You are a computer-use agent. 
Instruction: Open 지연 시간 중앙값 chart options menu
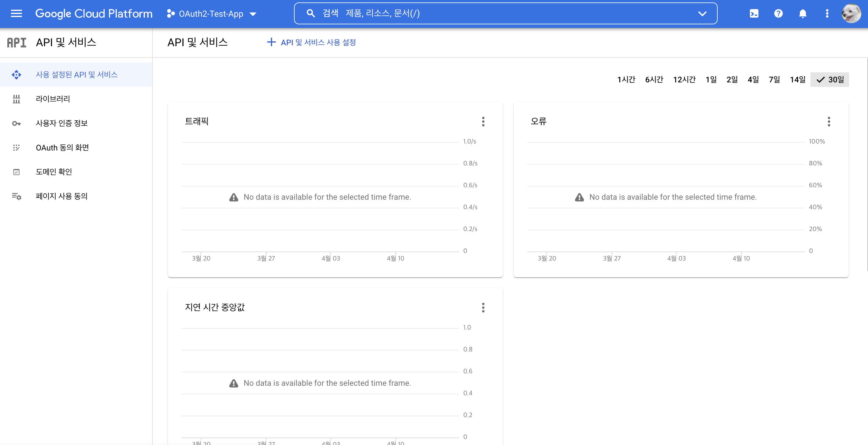click(483, 307)
